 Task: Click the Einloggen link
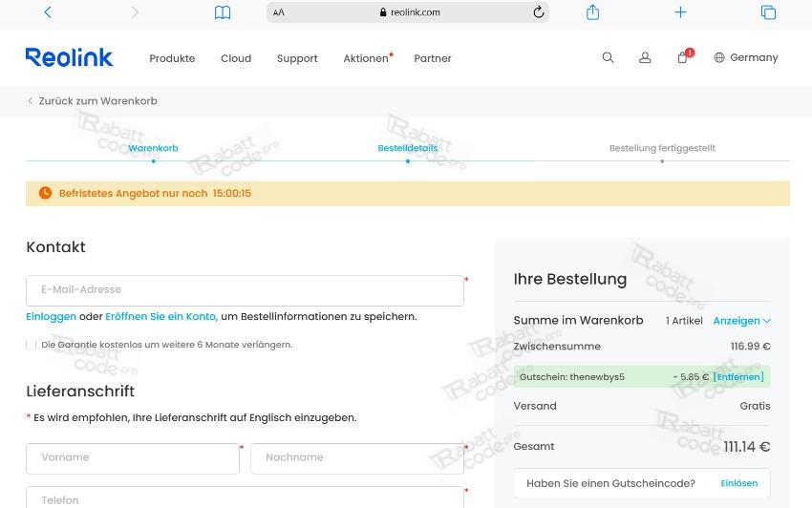(51, 316)
